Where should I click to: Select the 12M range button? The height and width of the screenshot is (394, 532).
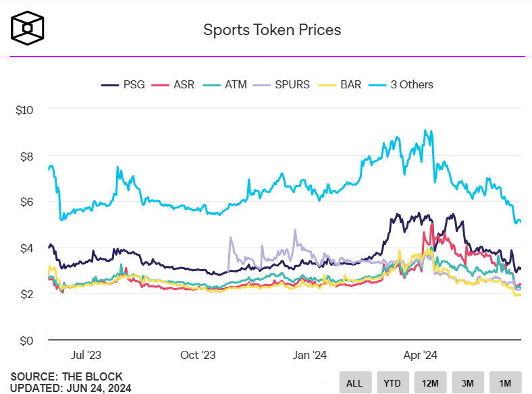click(x=430, y=383)
